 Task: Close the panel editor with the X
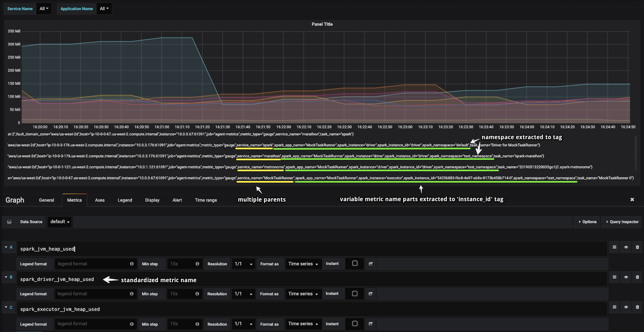[x=632, y=200]
